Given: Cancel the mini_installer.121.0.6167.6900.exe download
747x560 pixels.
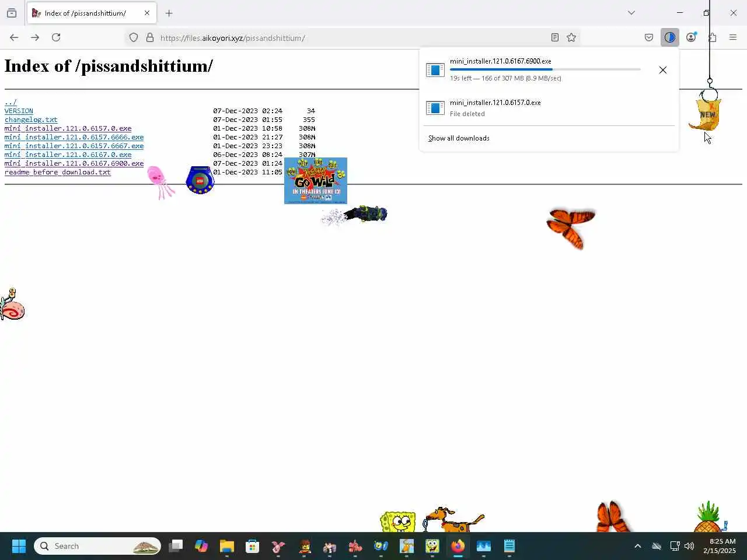Looking at the screenshot, I should [663, 70].
